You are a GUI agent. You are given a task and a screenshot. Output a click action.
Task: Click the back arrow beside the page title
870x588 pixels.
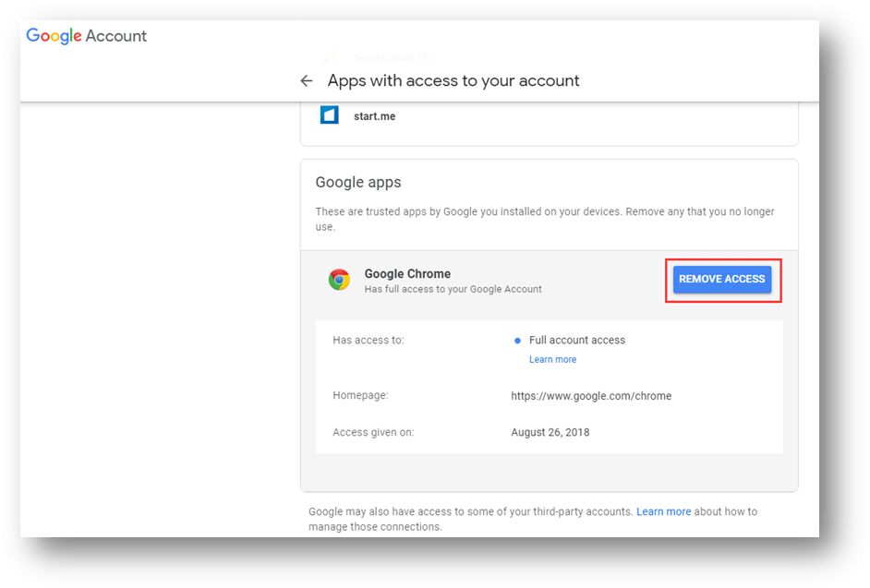click(307, 81)
